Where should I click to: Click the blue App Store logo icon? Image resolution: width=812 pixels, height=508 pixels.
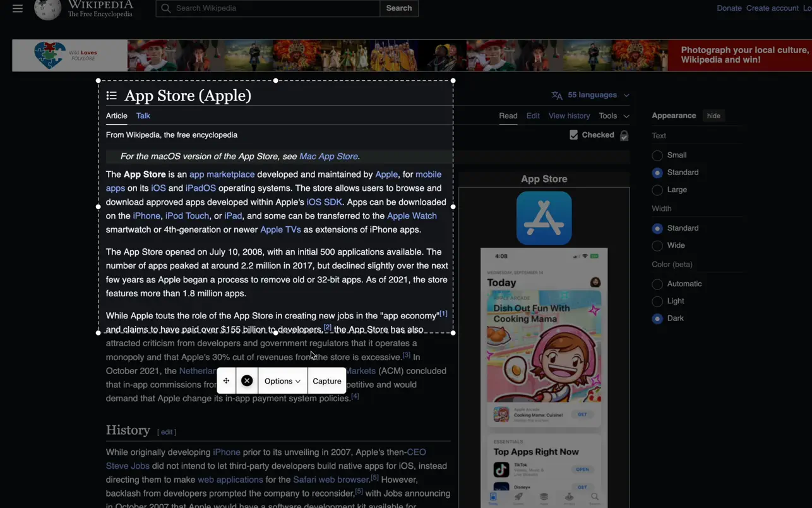[544, 218]
